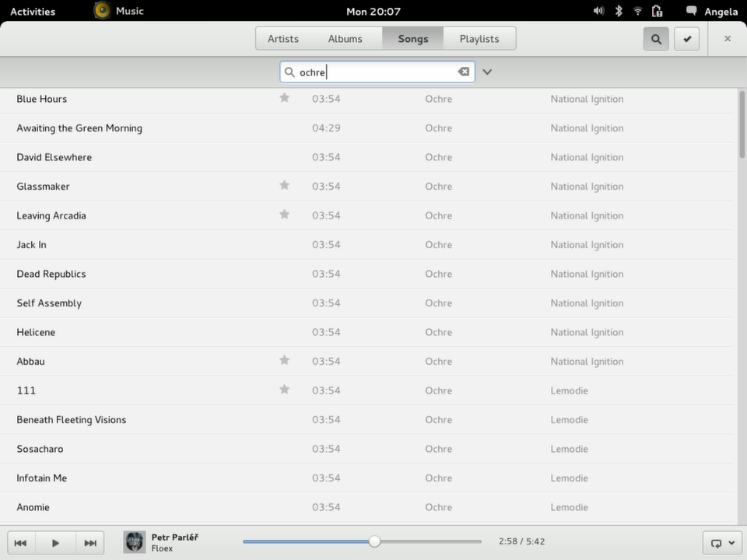The image size is (747, 560).
Task: Open the Angela user menu
Action: pos(721,12)
